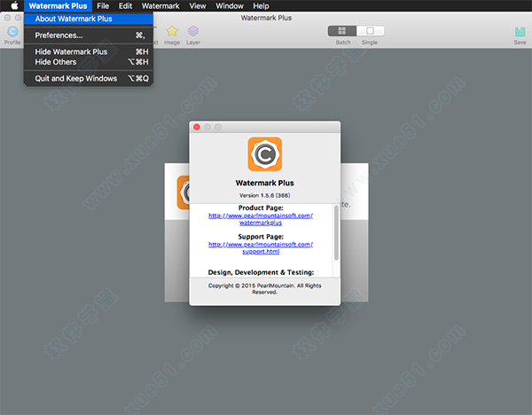Click the Watermark Plus app logo in About dialog
Screen dimensions: 532x415
264,154
